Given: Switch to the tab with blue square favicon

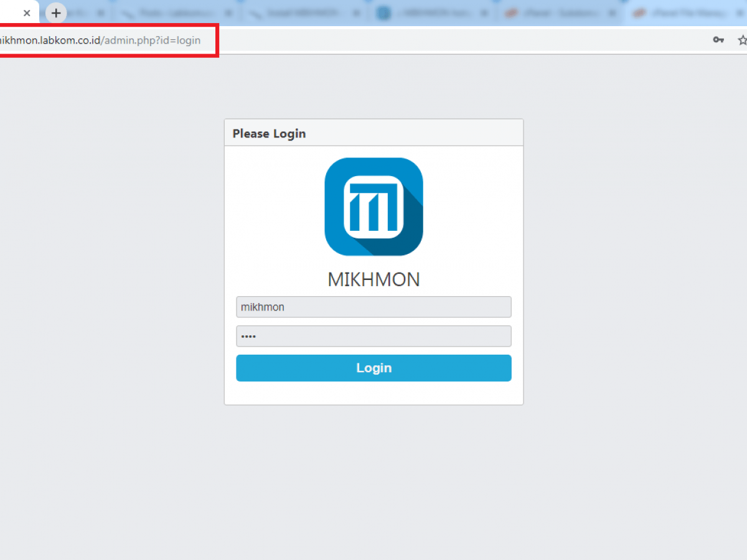Looking at the screenshot, I should (x=433, y=12).
